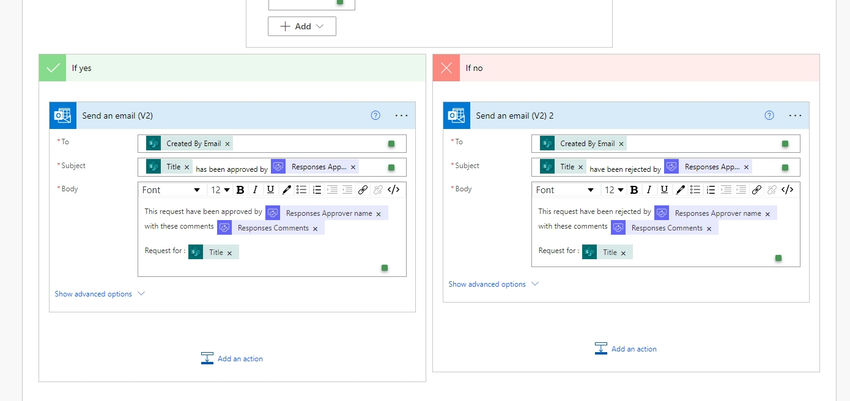The image size is (850, 401).
Task: Remove Responses Comments token in If no body
Action: click(709, 229)
